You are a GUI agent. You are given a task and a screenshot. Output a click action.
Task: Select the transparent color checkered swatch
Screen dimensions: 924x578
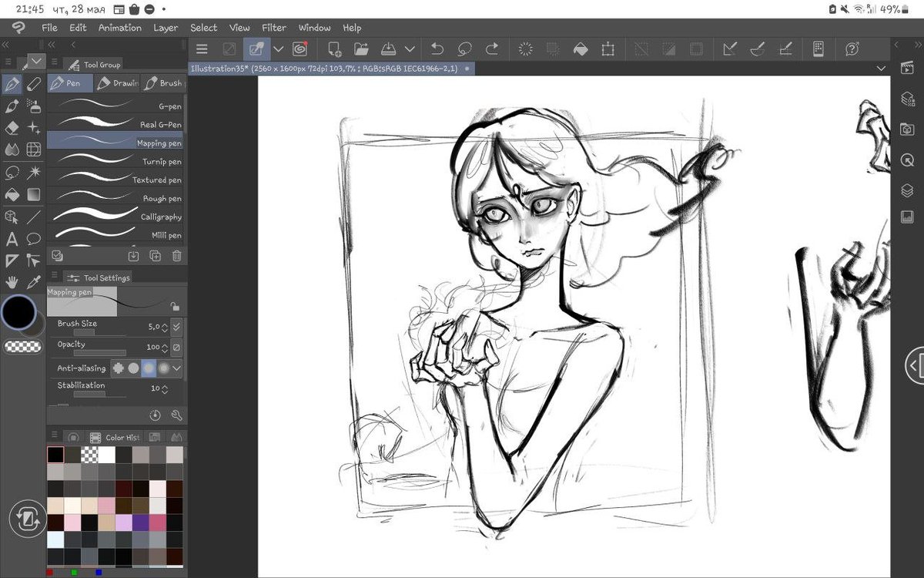pos(23,347)
